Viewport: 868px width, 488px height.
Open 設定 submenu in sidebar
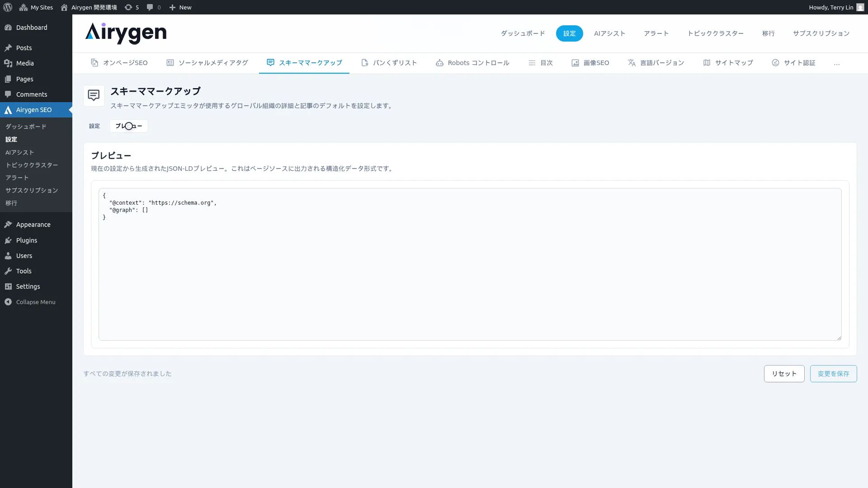(11, 139)
